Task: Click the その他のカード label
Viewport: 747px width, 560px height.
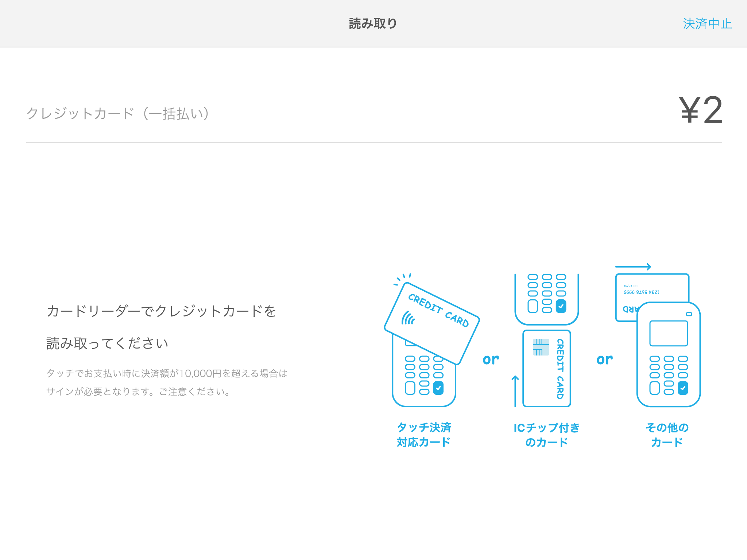Action: (667, 435)
